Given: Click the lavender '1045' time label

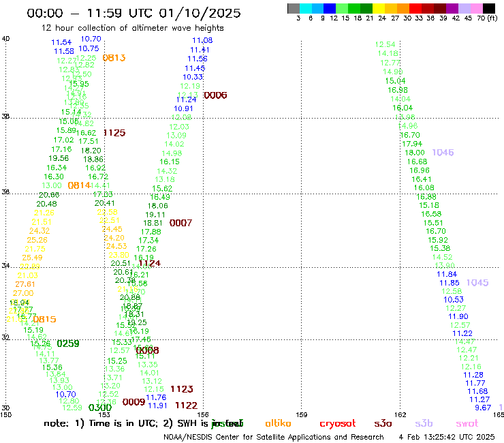Looking at the screenshot, I should [477, 283].
